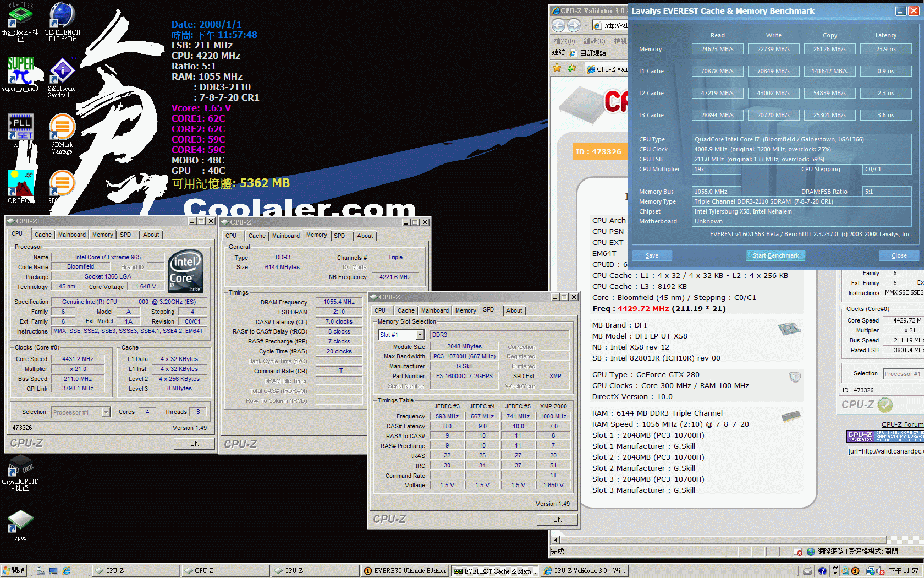
Task: Click the DRAM Frequency 1055.4 MHz field
Action: 339,302
